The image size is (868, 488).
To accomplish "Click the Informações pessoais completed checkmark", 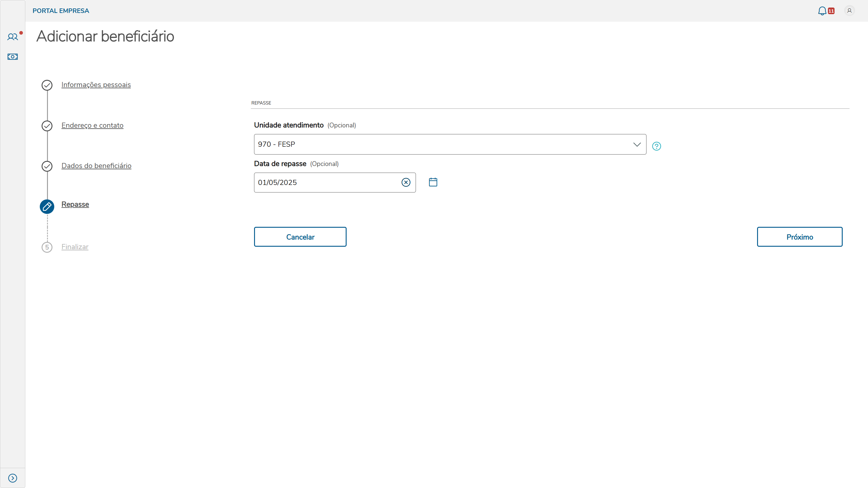I will pos(47,85).
